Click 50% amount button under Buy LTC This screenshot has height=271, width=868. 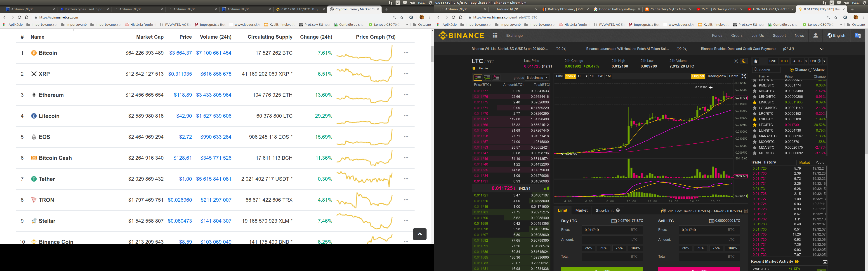pyautogui.click(x=604, y=248)
